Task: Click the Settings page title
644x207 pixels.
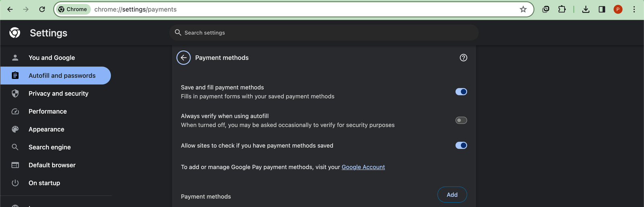Action: [48, 33]
